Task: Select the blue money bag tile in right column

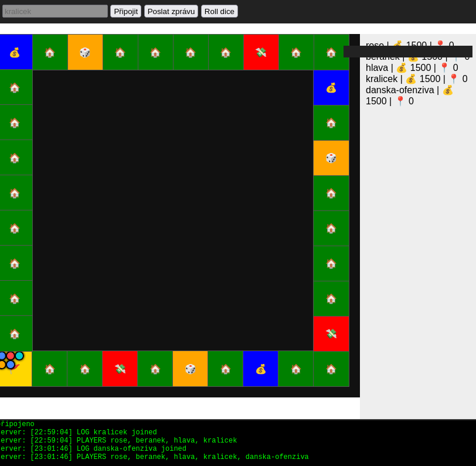Action: click(331, 87)
